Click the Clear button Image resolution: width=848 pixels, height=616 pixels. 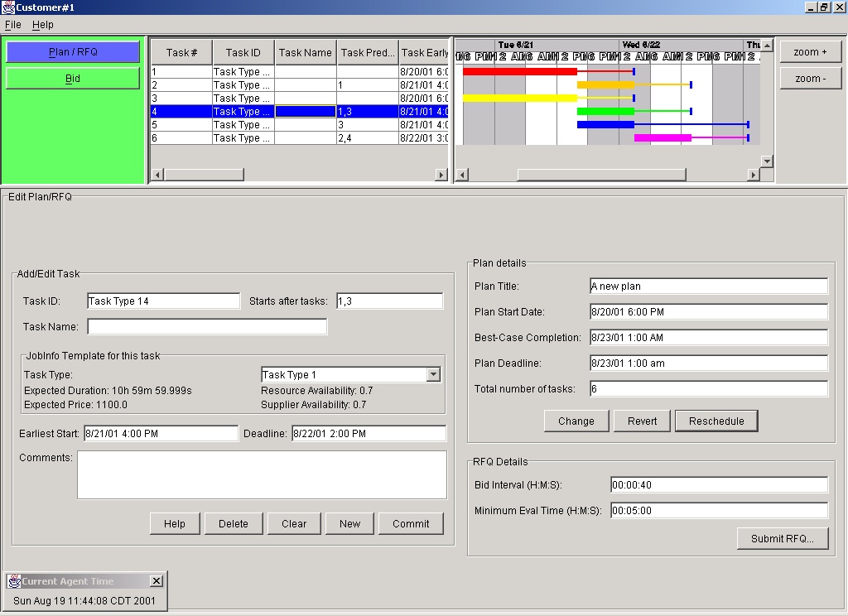(294, 523)
